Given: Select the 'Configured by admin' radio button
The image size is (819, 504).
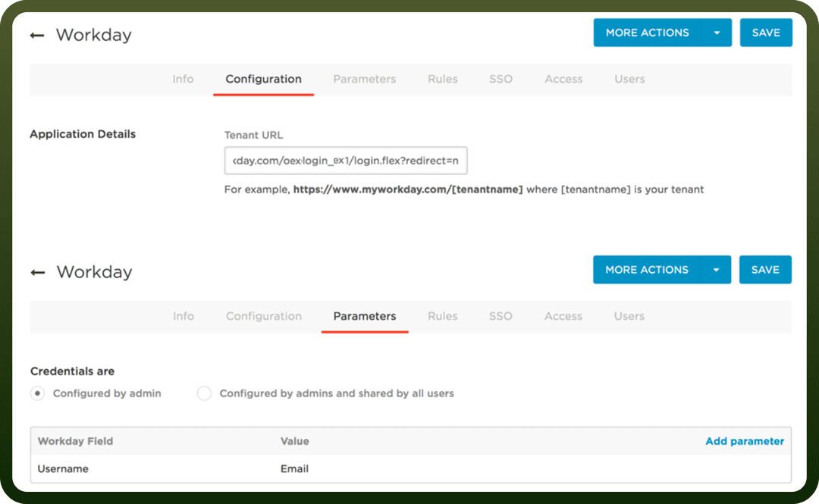Looking at the screenshot, I should 38,393.
